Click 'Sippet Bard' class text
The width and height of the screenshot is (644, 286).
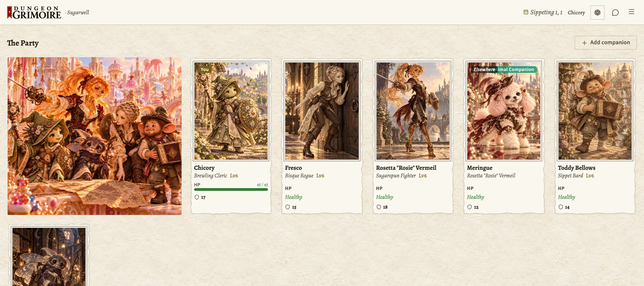click(x=570, y=176)
